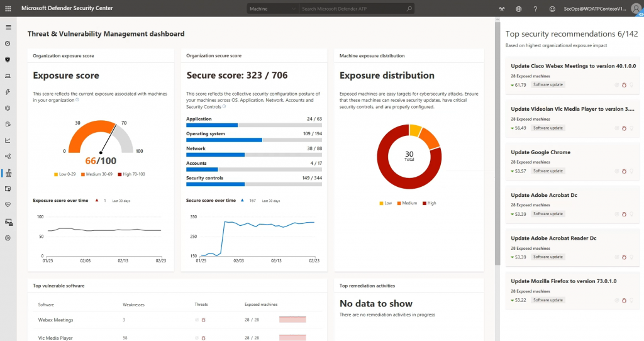Image resolution: width=644 pixels, height=341 pixels.
Task: Click the Accounts score progress bar
Action: [254, 169]
